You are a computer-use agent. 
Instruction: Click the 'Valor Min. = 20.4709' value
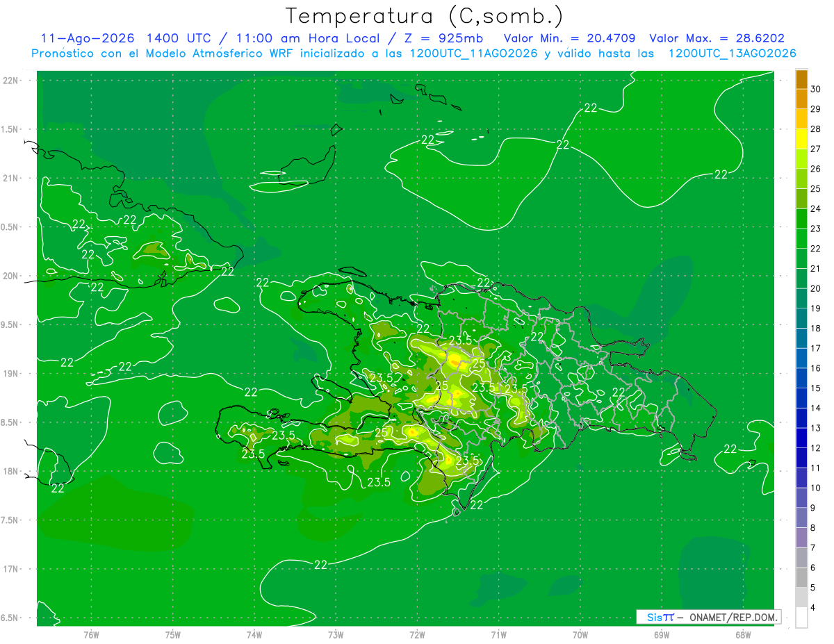coord(570,38)
